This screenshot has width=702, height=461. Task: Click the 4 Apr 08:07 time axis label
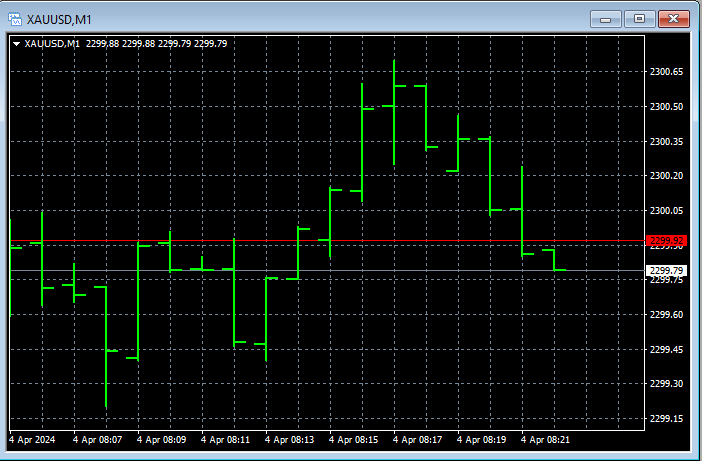point(97,439)
